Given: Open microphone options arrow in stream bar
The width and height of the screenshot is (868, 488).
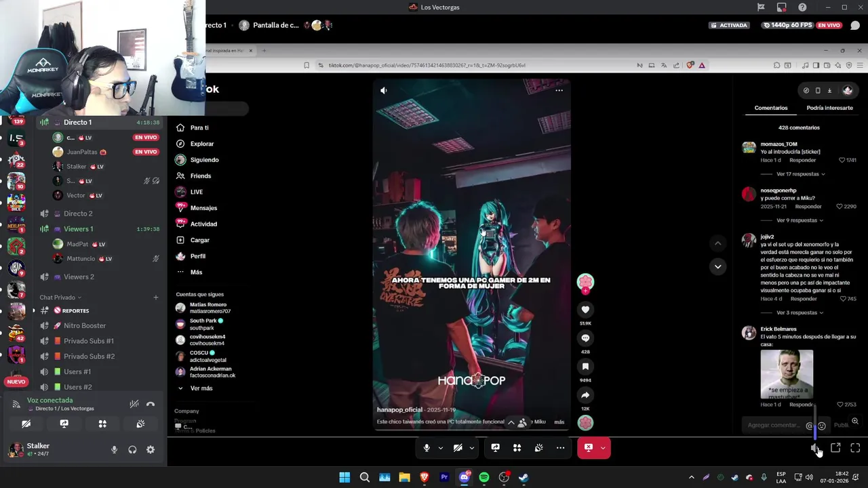Looking at the screenshot, I should 440,448.
